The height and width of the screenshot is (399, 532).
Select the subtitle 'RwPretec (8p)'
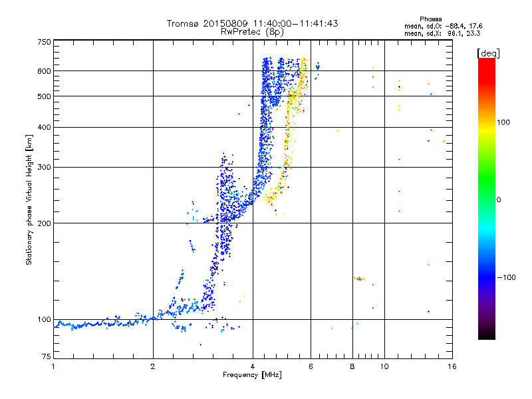point(252,32)
